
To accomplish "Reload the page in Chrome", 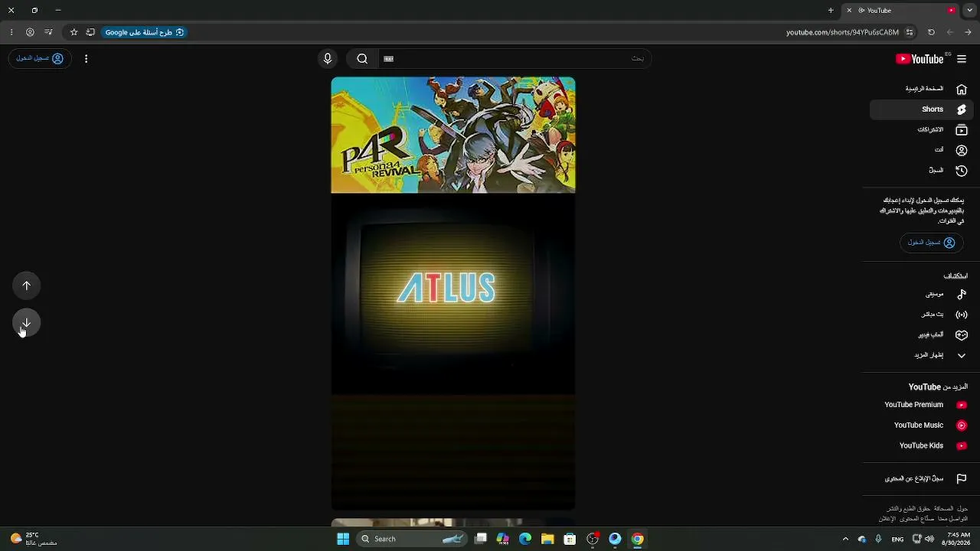I will [x=931, y=32].
